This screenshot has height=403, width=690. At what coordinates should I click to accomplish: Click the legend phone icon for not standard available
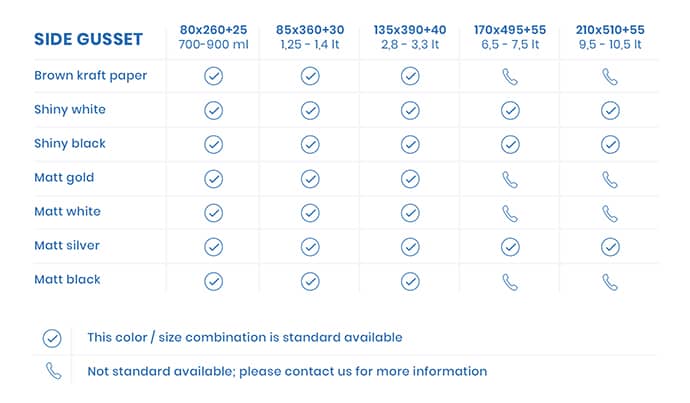pyautogui.click(x=54, y=371)
